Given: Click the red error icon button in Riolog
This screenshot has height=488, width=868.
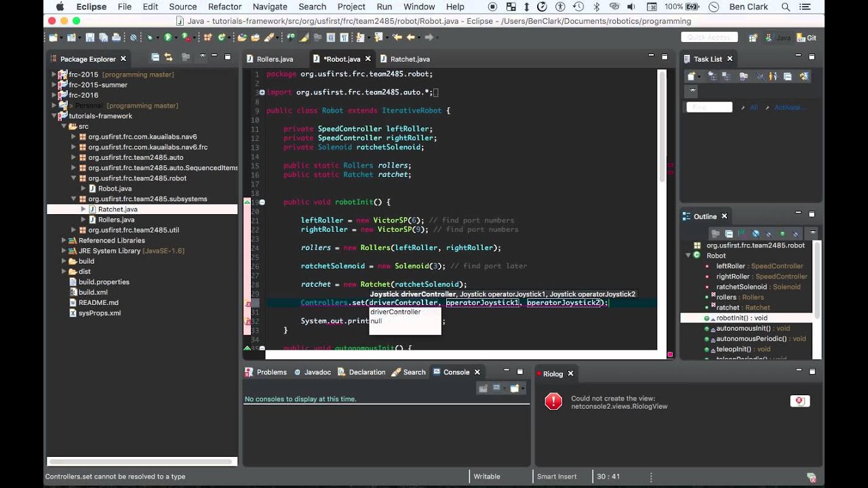Looking at the screenshot, I should point(800,401).
